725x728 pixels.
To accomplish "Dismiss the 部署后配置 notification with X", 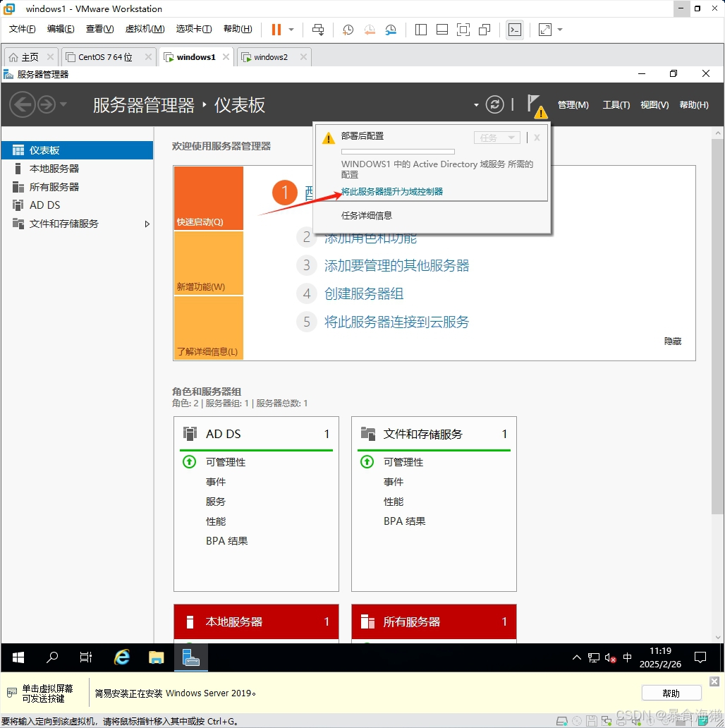I will coord(537,138).
